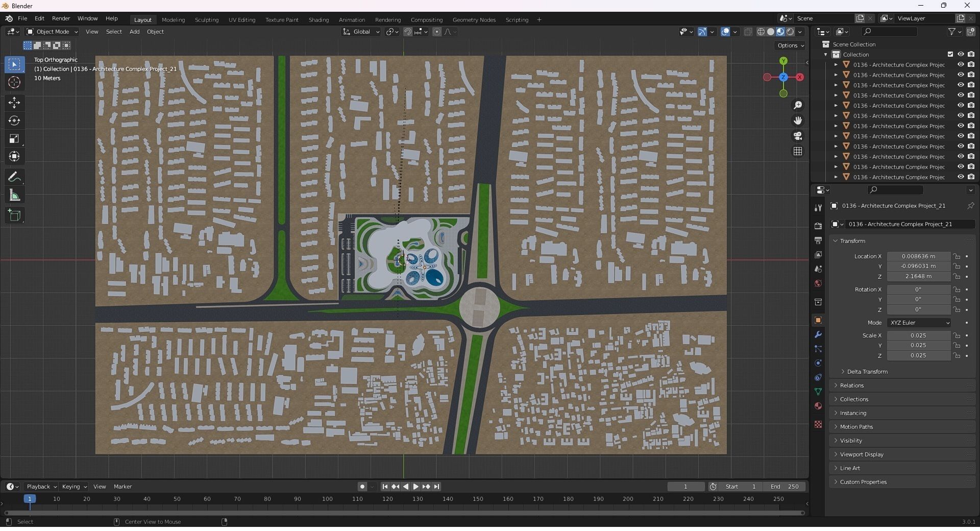
Task: Click the outliner filter funnel icon
Action: click(x=952, y=32)
